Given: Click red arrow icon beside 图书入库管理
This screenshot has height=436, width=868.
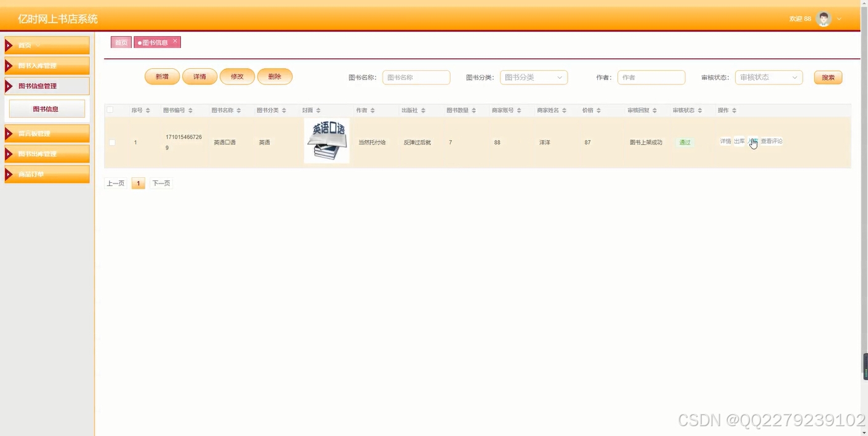Looking at the screenshot, I should [10, 65].
